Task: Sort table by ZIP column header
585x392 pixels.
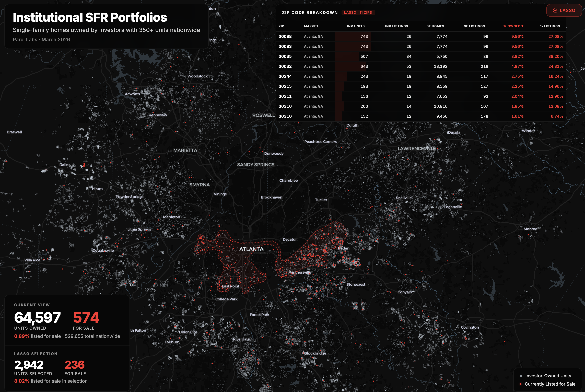Action: pos(281,26)
